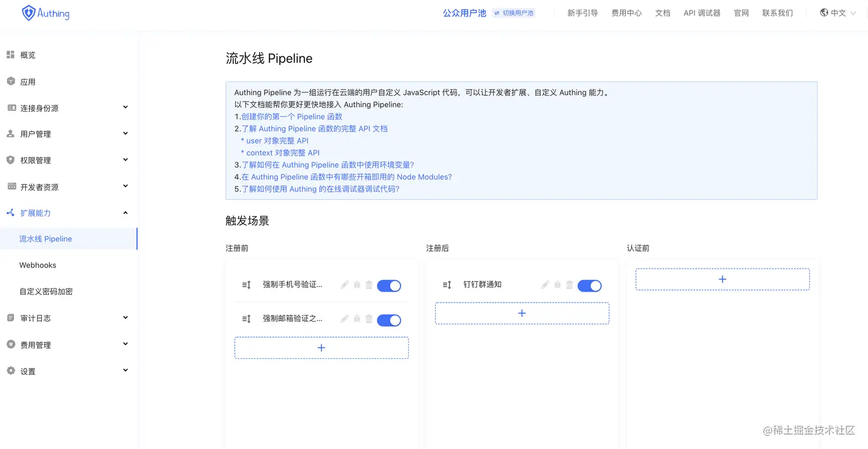Delete the 强制手机号验证 pipeline via trash icon
This screenshot has height=449, width=868.
click(369, 284)
